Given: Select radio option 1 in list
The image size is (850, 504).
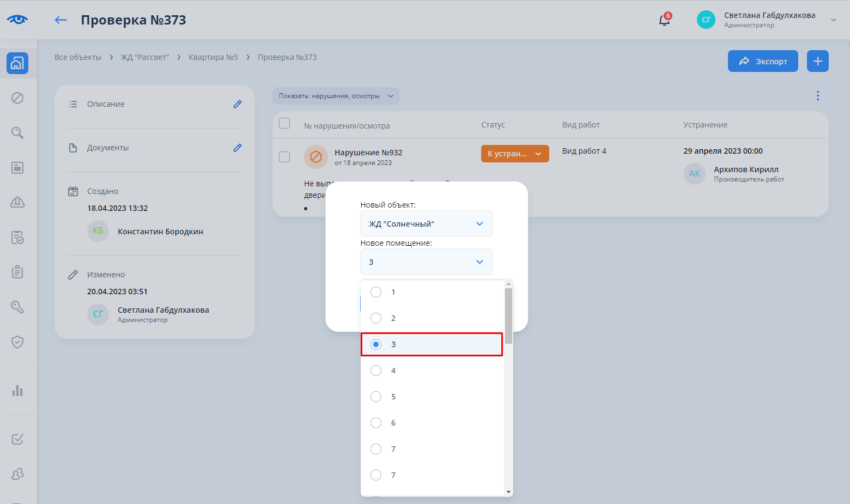Looking at the screenshot, I should pyautogui.click(x=376, y=292).
